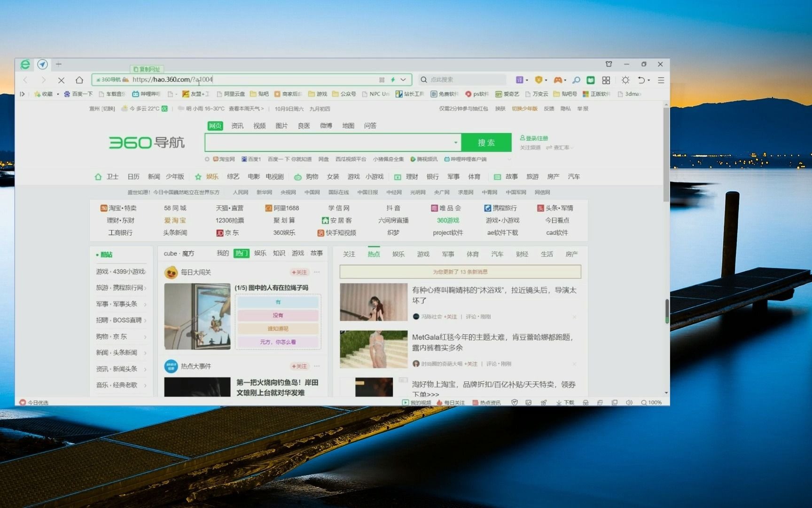Select the 地图 search tab
812x508 pixels.
pos(348,126)
